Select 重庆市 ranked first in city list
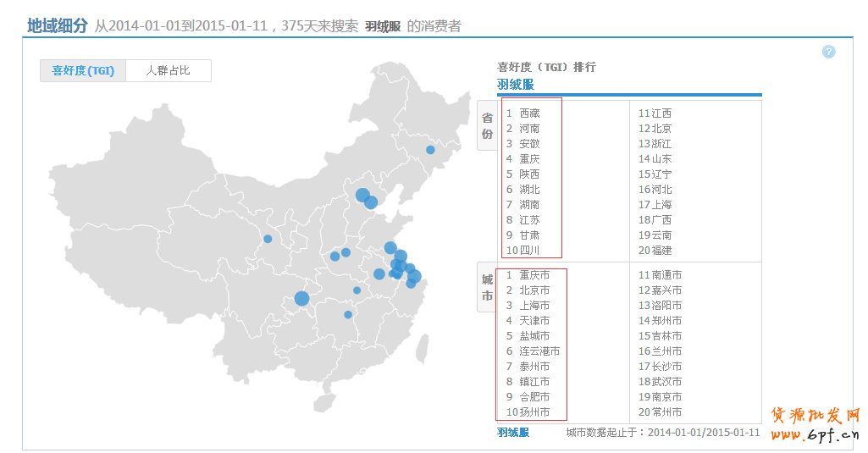Image resolution: width=868 pixels, height=453 pixels. [534, 275]
